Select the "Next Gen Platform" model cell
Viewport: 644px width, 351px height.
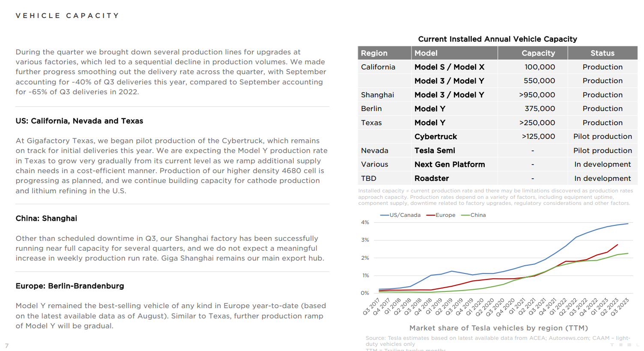click(x=450, y=164)
